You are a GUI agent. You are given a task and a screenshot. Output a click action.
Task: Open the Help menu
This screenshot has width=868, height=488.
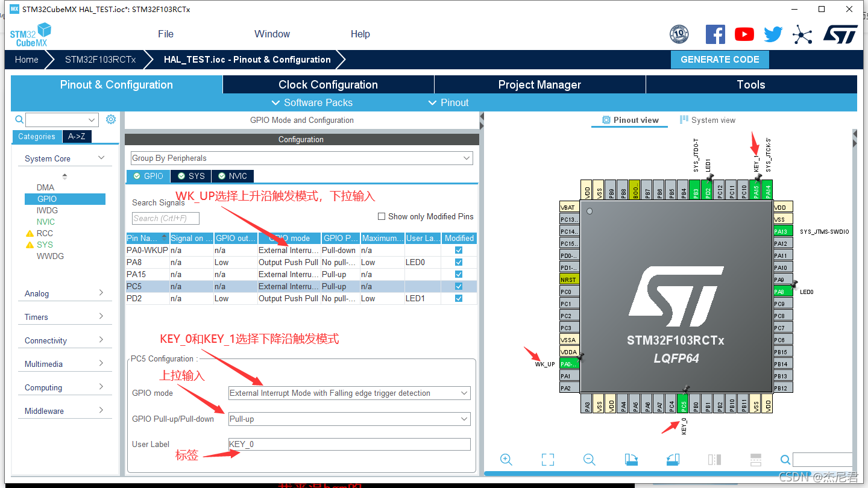click(x=360, y=34)
